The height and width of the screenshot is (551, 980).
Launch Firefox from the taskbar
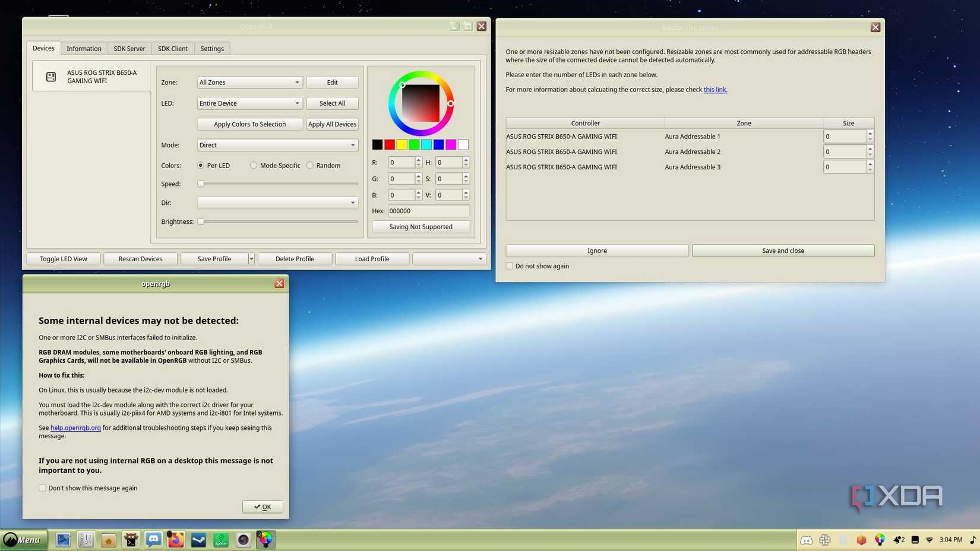point(175,540)
